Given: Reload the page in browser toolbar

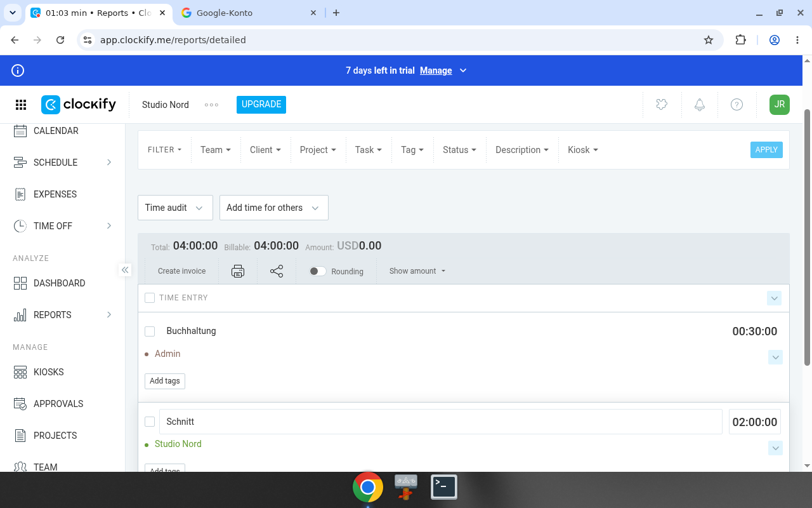Looking at the screenshot, I should click(x=60, y=40).
